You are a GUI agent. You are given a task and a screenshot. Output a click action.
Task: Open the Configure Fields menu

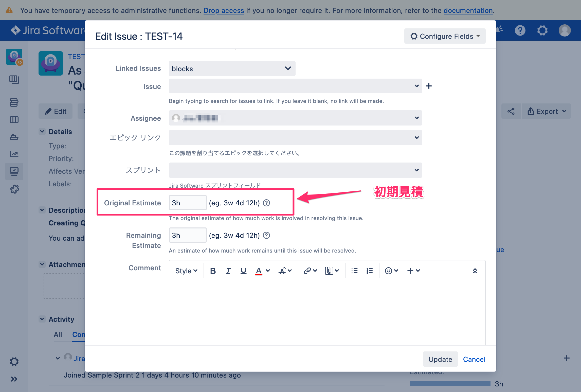pyautogui.click(x=445, y=36)
